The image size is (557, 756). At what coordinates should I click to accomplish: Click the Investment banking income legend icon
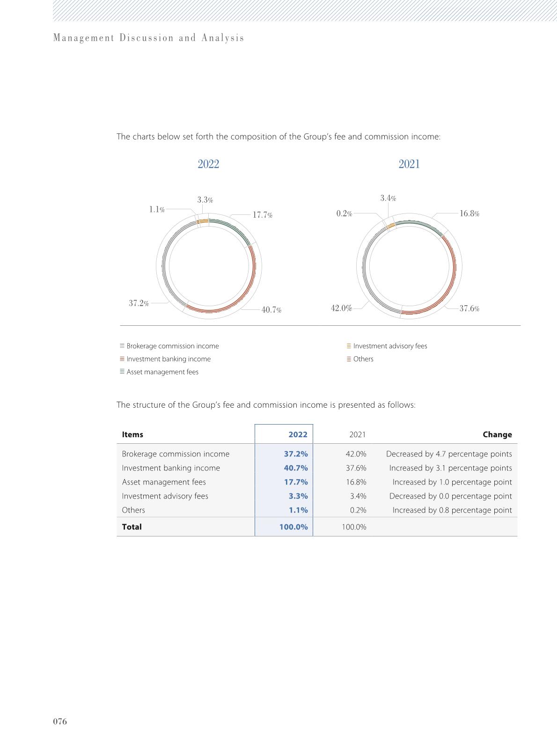tap(122, 359)
